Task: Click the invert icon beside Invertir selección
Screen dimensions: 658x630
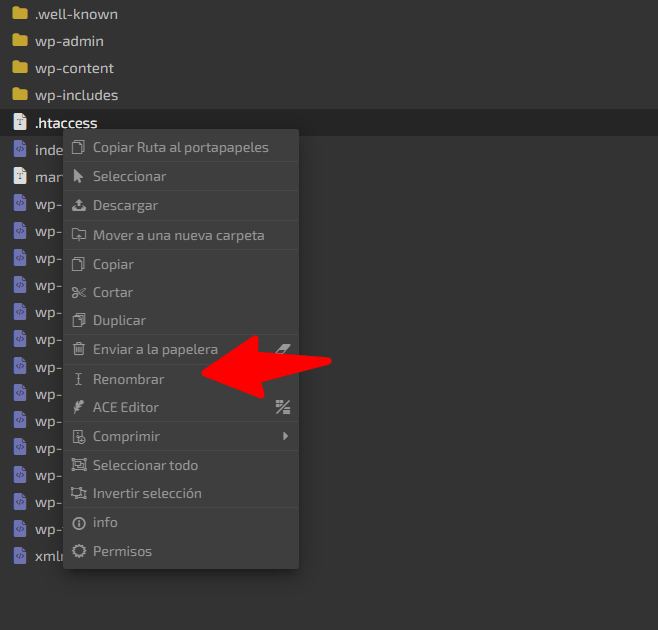Action: [x=78, y=493]
